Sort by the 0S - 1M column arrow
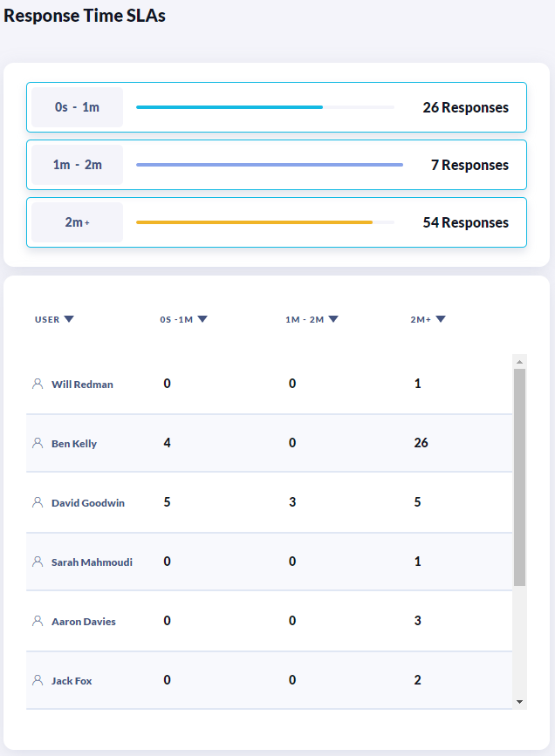This screenshot has width=555, height=756. click(202, 319)
